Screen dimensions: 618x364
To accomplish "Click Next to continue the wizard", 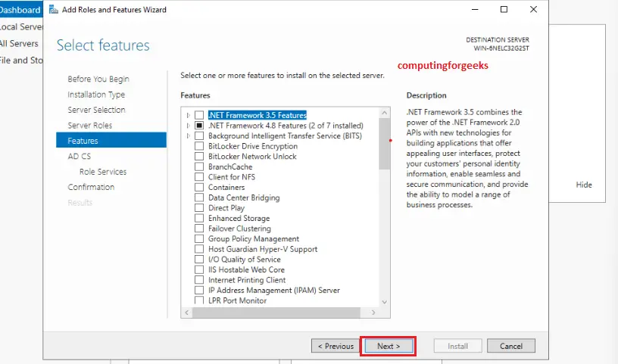I will pyautogui.click(x=389, y=346).
